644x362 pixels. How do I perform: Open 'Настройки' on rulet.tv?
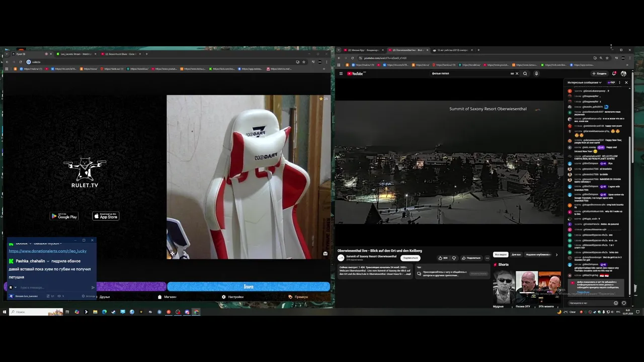pyautogui.click(x=233, y=297)
